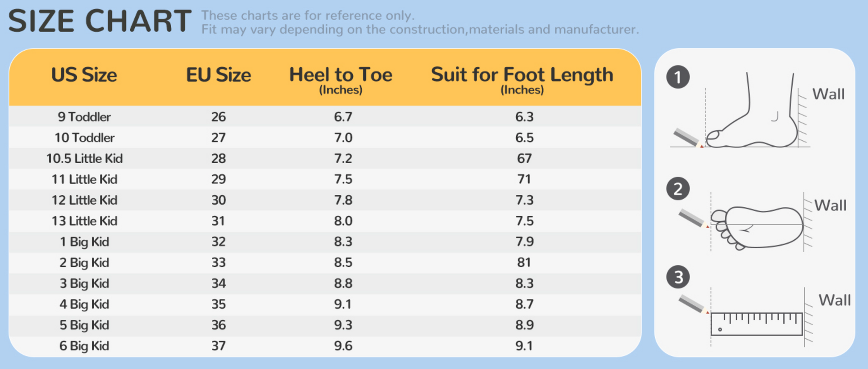
Task: Select the US Size column header
Action: tap(84, 75)
